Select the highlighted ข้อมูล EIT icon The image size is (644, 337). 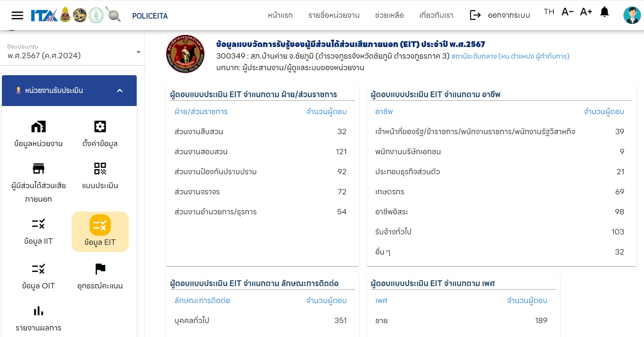click(100, 226)
